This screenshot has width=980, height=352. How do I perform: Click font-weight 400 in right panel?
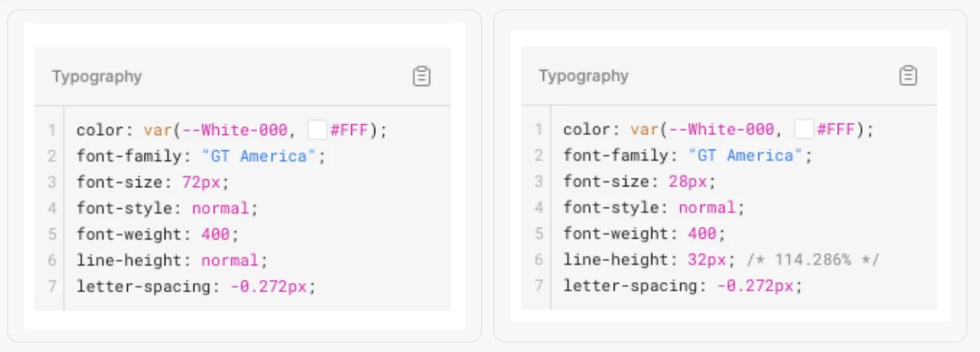point(702,233)
